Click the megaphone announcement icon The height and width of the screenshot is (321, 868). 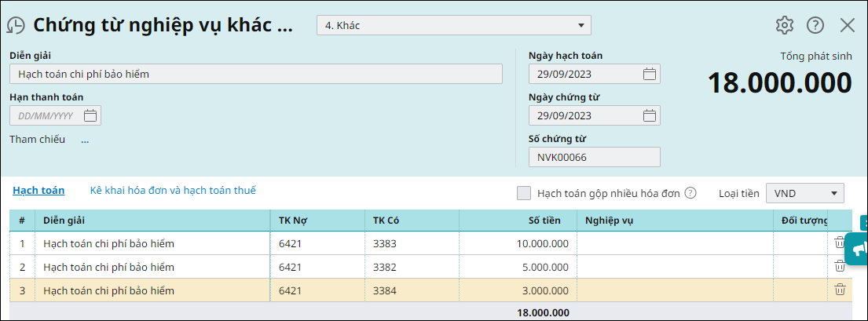[858, 249]
